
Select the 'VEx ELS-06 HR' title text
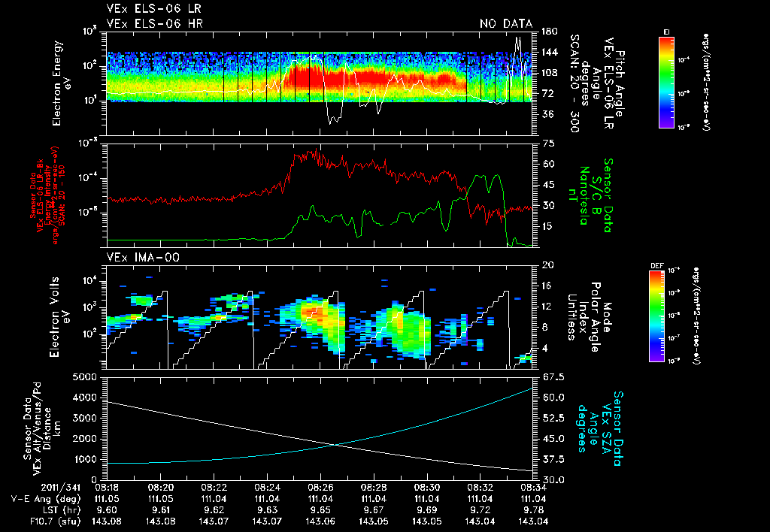pyautogui.click(x=155, y=23)
